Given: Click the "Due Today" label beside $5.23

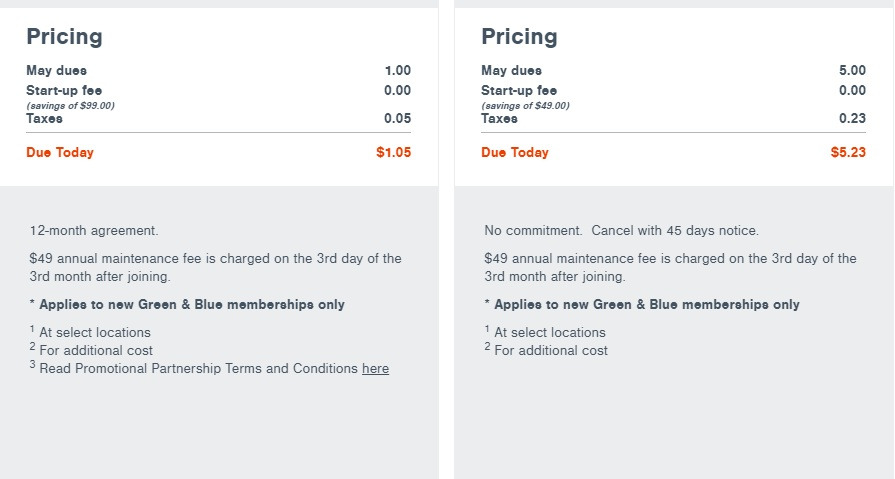Looking at the screenshot, I should point(515,153).
